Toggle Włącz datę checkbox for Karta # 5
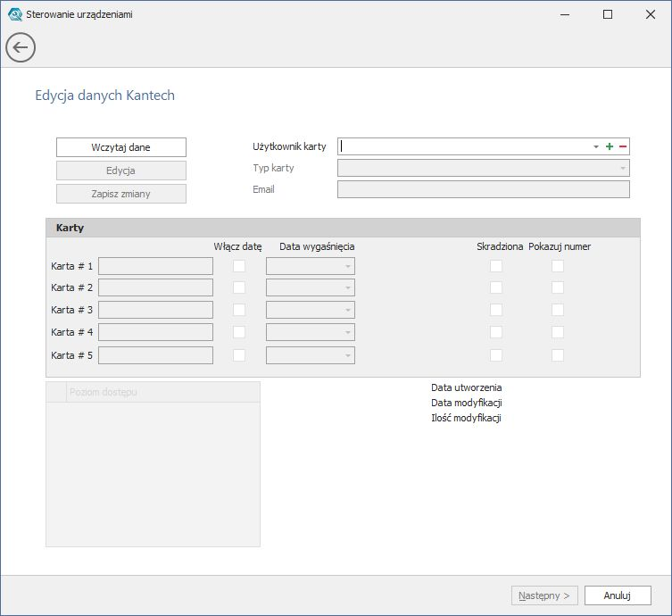The height and width of the screenshot is (616, 672). [x=239, y=355]
